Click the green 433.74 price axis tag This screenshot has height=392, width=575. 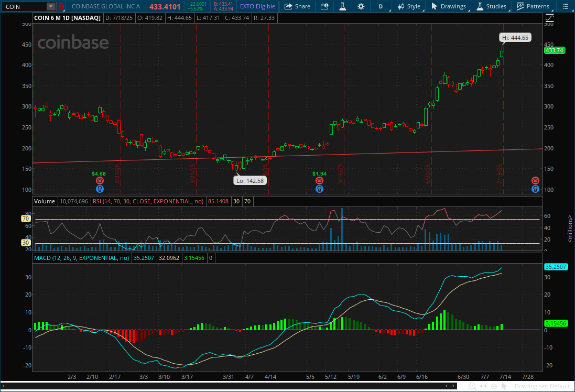(554, 50)
